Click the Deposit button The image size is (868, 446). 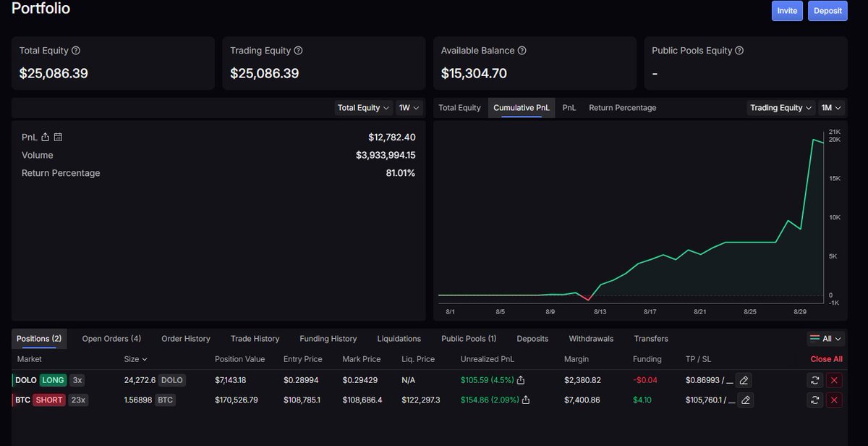point(827,11)
